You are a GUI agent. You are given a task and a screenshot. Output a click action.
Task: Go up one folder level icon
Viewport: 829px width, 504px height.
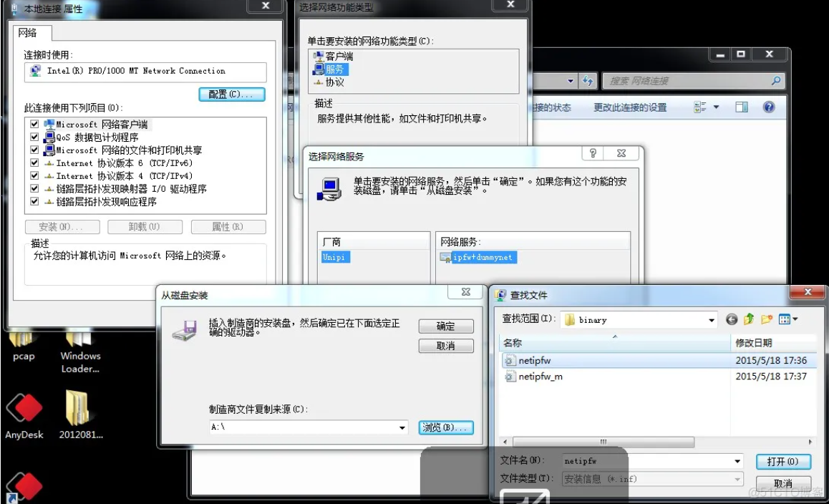click(x=749, y=319)
